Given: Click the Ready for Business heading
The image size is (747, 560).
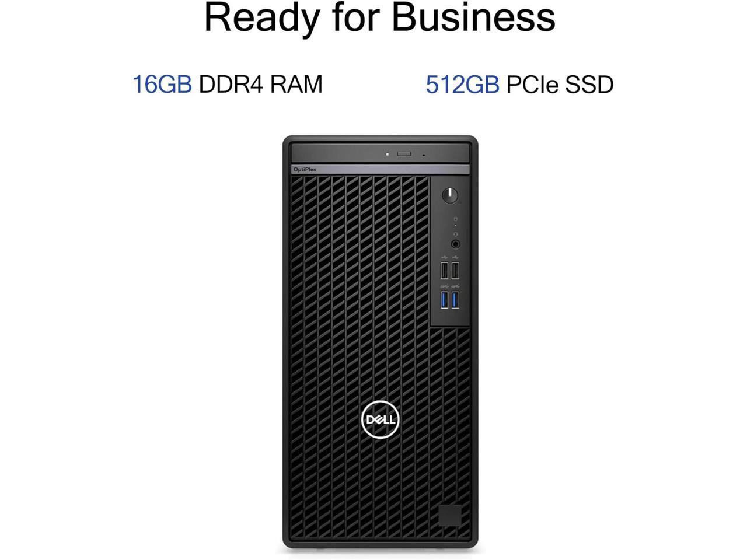Looking at the screenshot, I should click(x=380, y=17).
